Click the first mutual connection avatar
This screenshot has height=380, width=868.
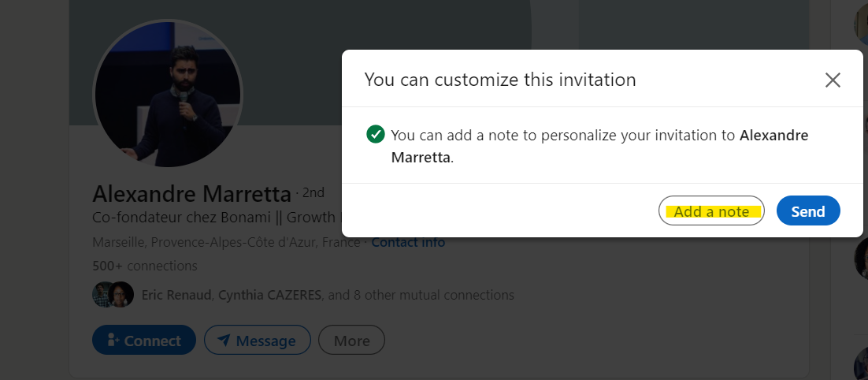click(102, 295)
